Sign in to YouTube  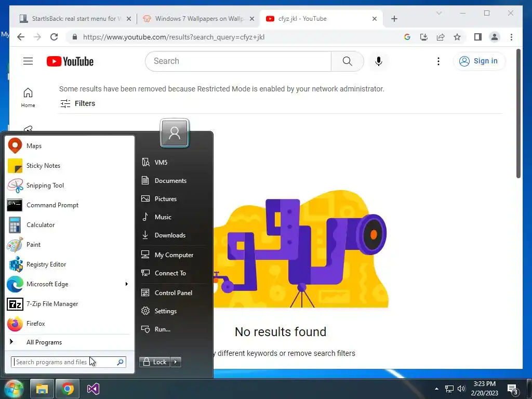[x=479, y=61]
